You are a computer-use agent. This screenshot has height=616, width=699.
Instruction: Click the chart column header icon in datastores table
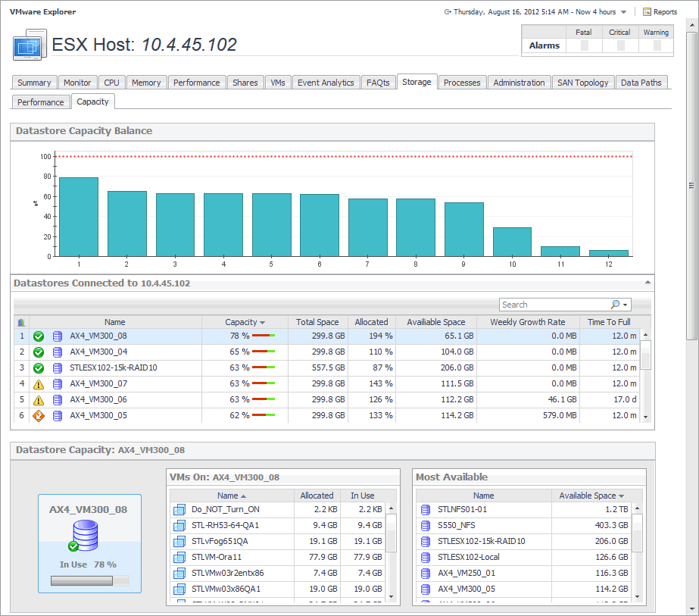click(x=21, y=322)
